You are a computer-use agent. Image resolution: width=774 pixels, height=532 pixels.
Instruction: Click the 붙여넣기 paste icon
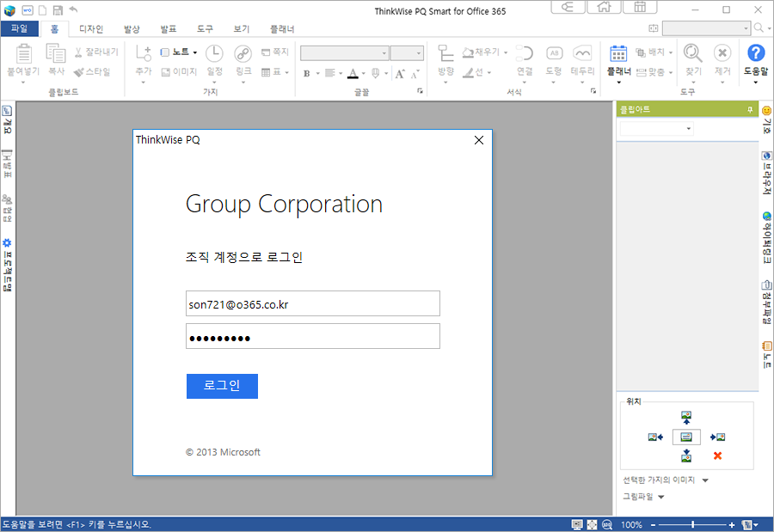coord(23,54)
